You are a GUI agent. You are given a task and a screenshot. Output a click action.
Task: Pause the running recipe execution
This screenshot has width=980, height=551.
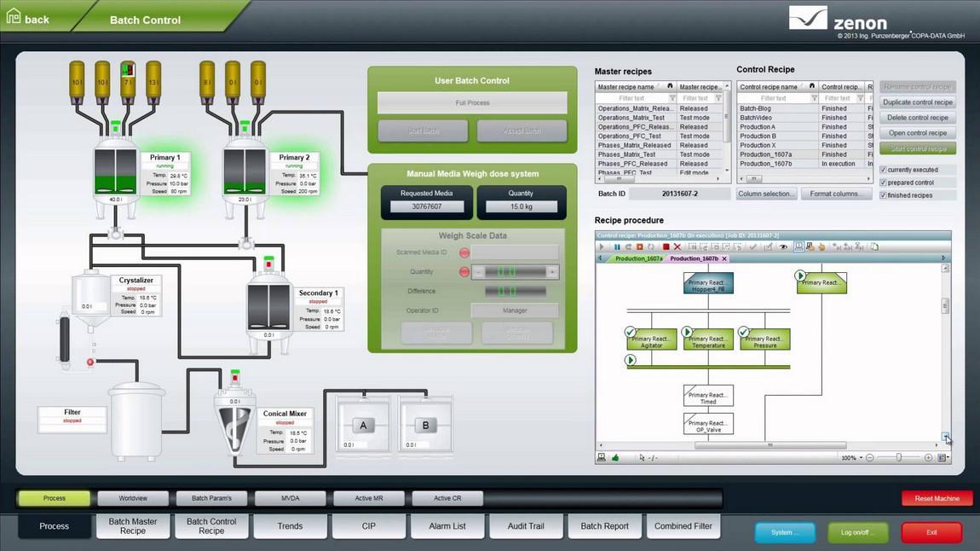coord(616,246)
